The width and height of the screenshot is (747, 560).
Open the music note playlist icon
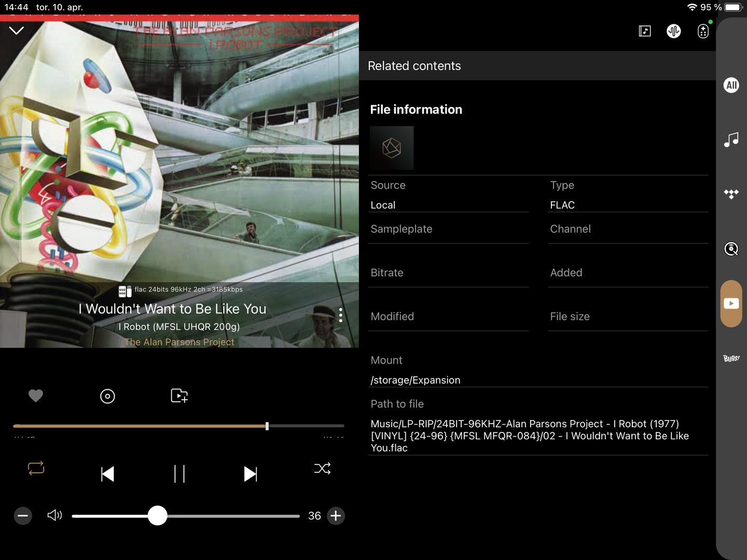tap(645, 31)
